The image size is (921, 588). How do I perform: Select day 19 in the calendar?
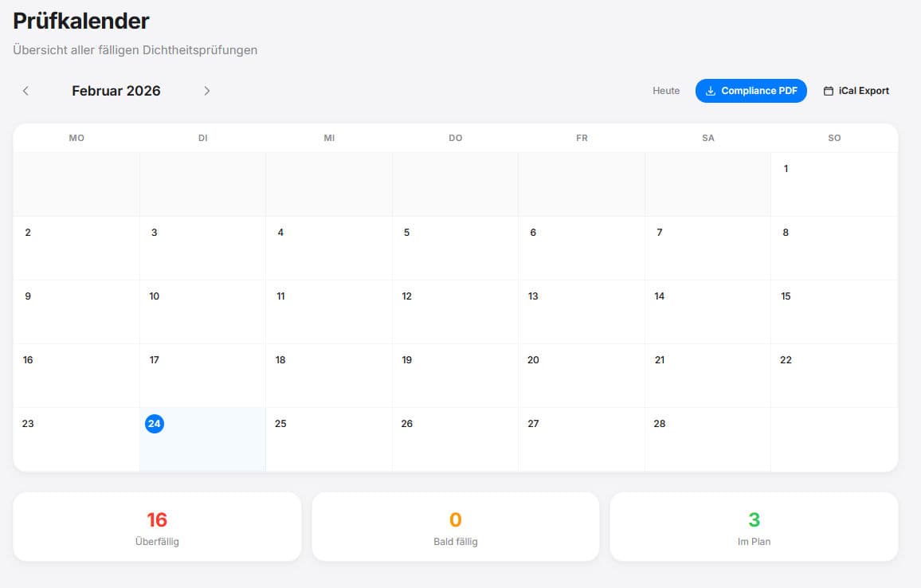455,376
